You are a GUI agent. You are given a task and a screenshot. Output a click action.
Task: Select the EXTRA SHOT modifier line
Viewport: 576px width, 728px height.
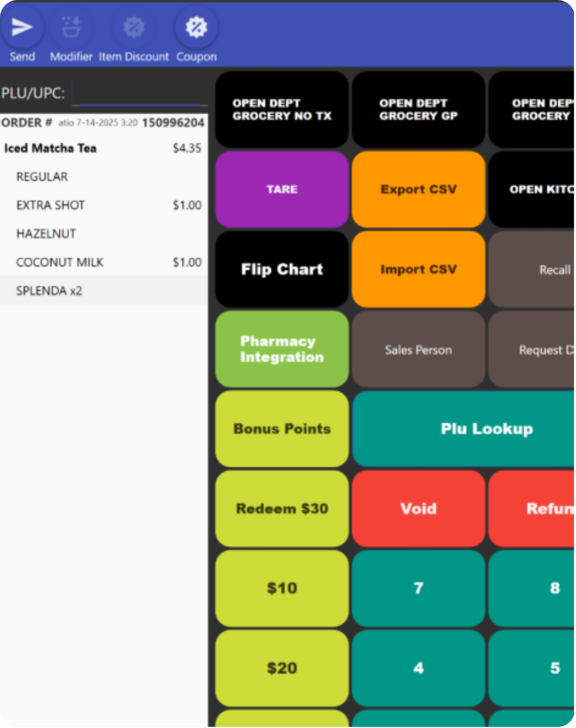tap(102, 205)
